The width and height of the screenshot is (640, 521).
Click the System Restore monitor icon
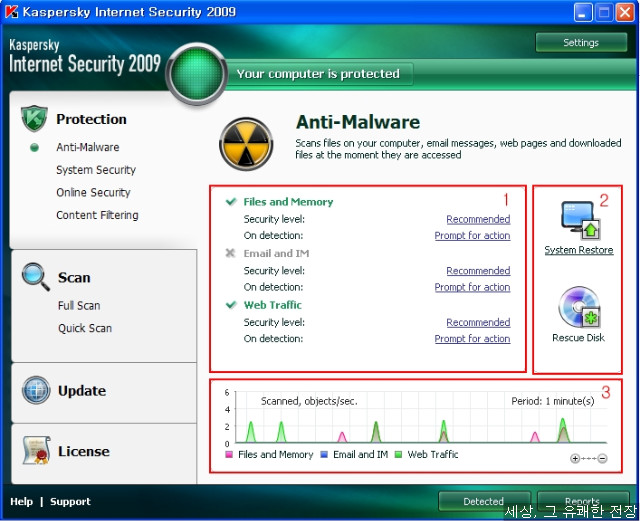pos(580,220)
